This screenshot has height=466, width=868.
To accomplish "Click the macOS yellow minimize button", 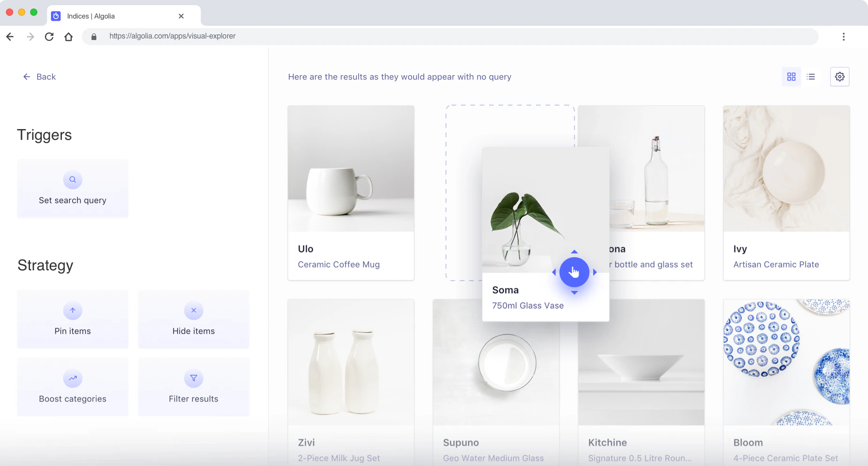I will (22, 12).
